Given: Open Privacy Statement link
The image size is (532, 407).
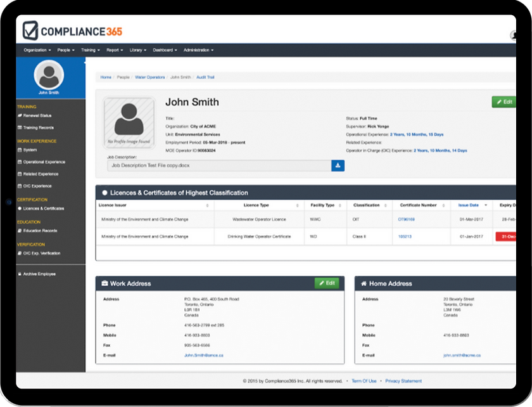Looking at the screenshot, I should click(403, 381).
